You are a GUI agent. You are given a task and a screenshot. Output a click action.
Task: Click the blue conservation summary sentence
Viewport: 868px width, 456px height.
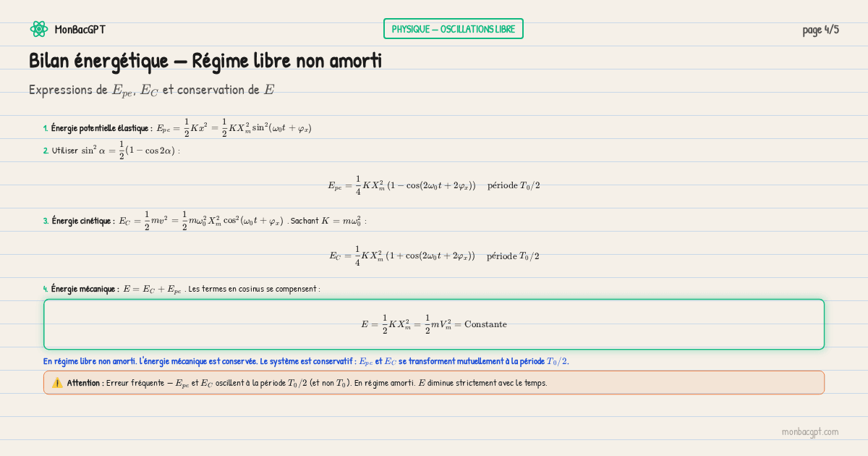pyautogui.click(x=305, y=361)
